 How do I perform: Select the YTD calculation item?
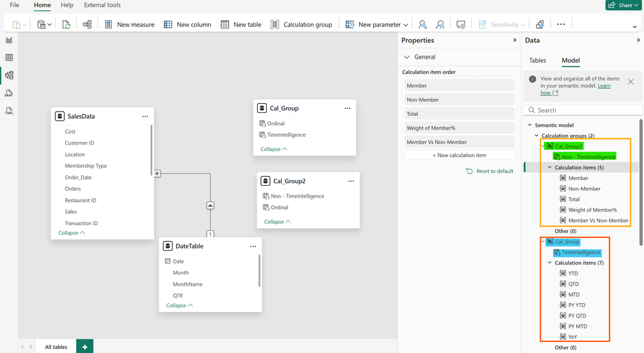[x=573, y=273]
